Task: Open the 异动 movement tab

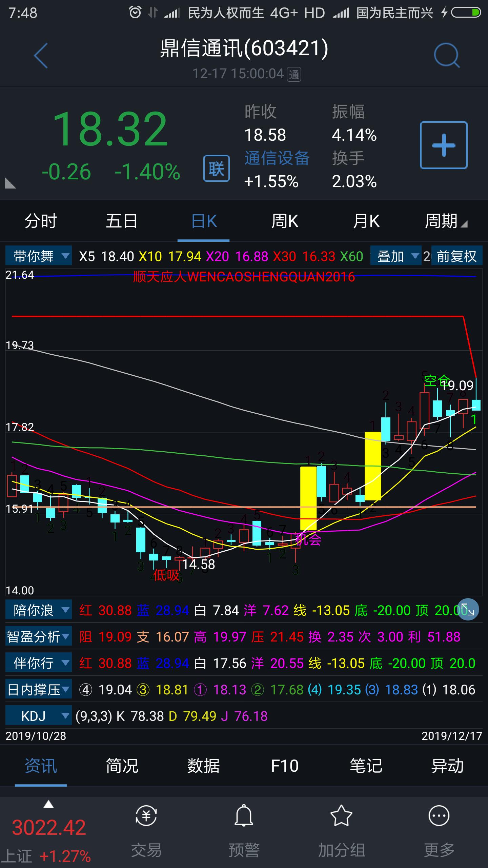Action: [x=447, y=766]
